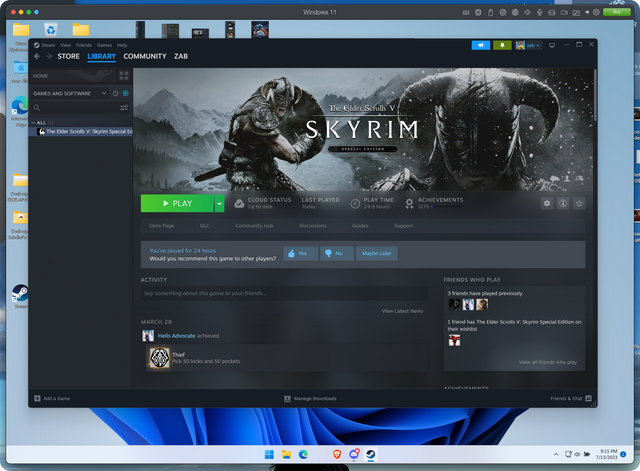The height and width of the screenshot is (471, 640).
Task: Switch to the library grid view icon
Action: point(125,76)
